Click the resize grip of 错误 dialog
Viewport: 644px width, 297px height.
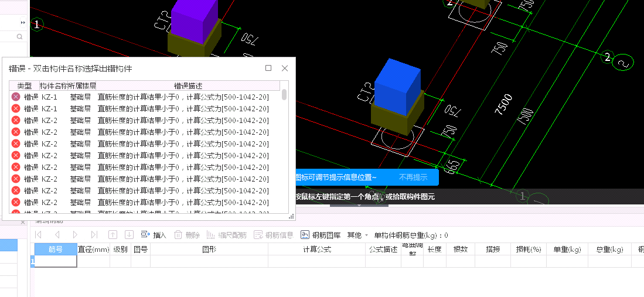(292, 216)
